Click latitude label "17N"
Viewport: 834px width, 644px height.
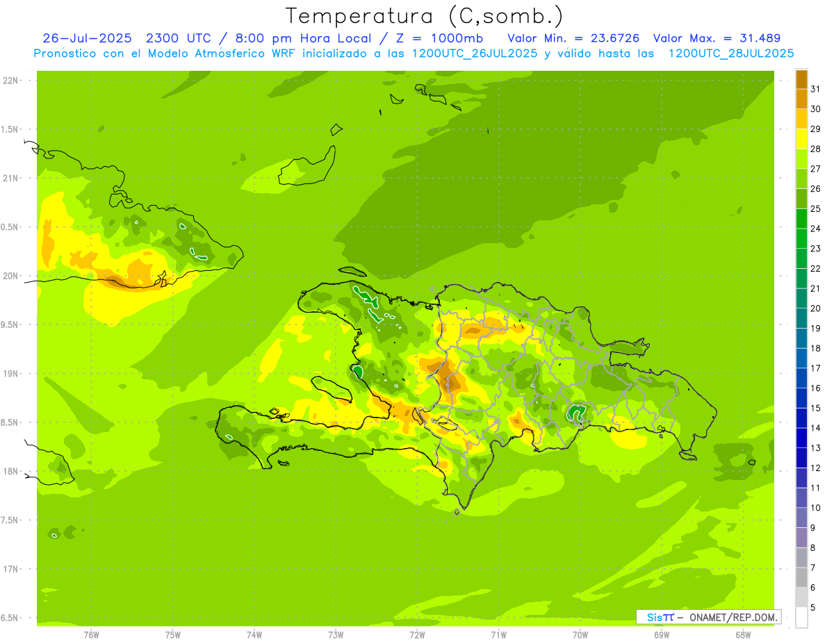[11, 569]
